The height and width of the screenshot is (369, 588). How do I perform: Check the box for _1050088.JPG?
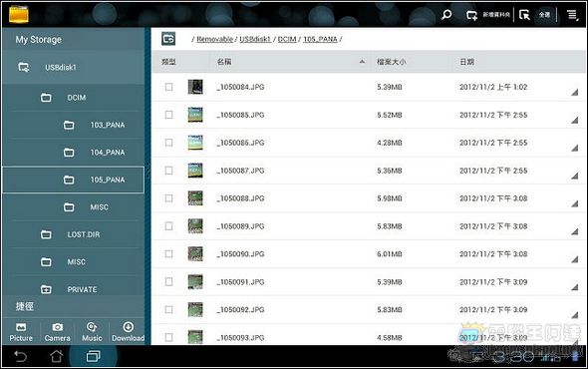click(168, 198)
